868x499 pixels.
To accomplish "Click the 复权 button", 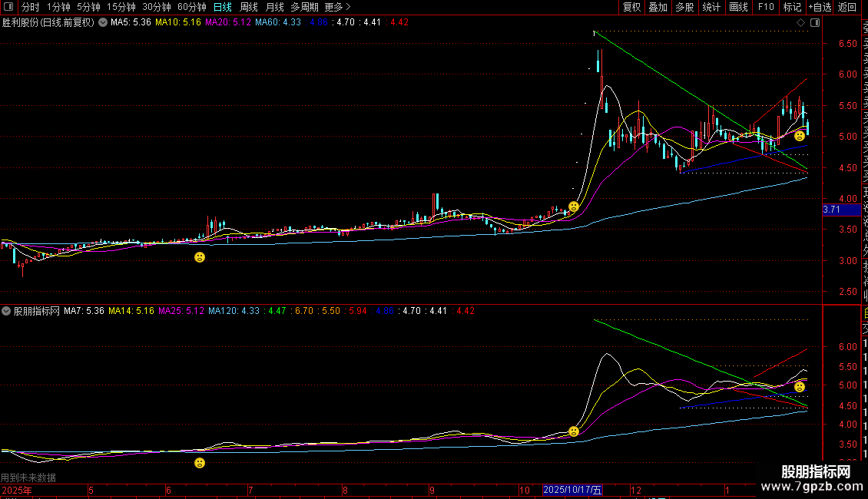I will [x=631, y=7].
